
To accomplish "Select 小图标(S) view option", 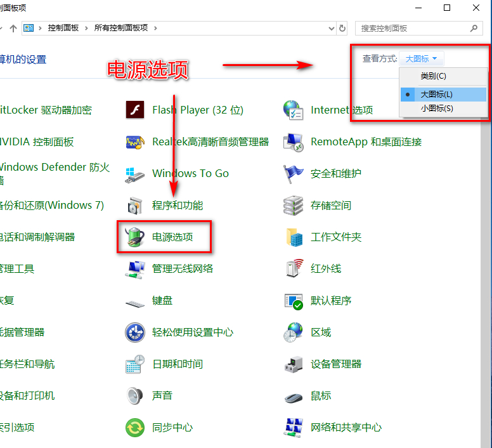I will [443, 109].
